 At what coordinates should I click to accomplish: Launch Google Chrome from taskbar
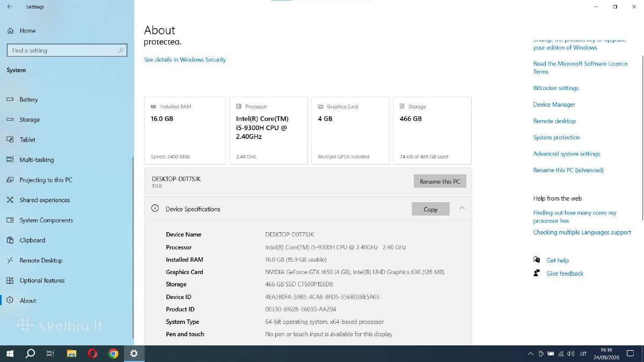(x=113, y=353)
